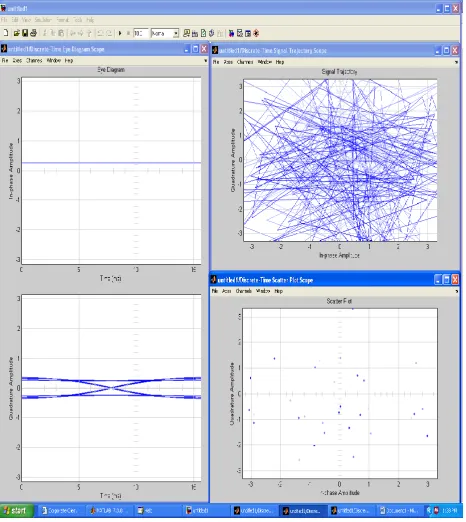Open Window menu in Scatter Plot Scope
Image resolution: width=466 pixels, height=522 pixels.
(x=263, y=292)
